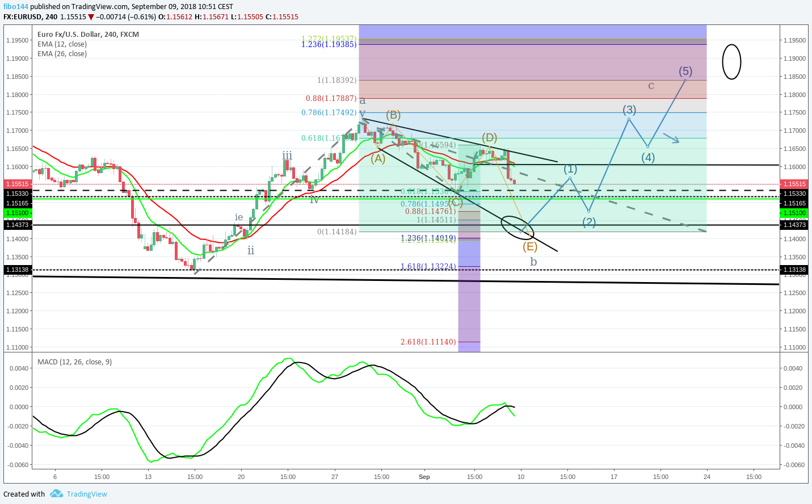Click the iii wave count label

pyautogui.click(x=287, y=156)
